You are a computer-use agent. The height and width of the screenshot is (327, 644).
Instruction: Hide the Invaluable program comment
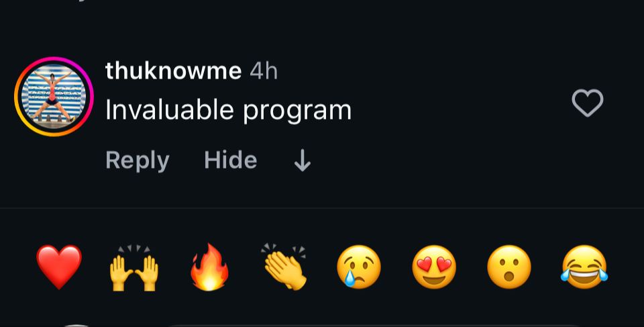(x=230, y=160)
